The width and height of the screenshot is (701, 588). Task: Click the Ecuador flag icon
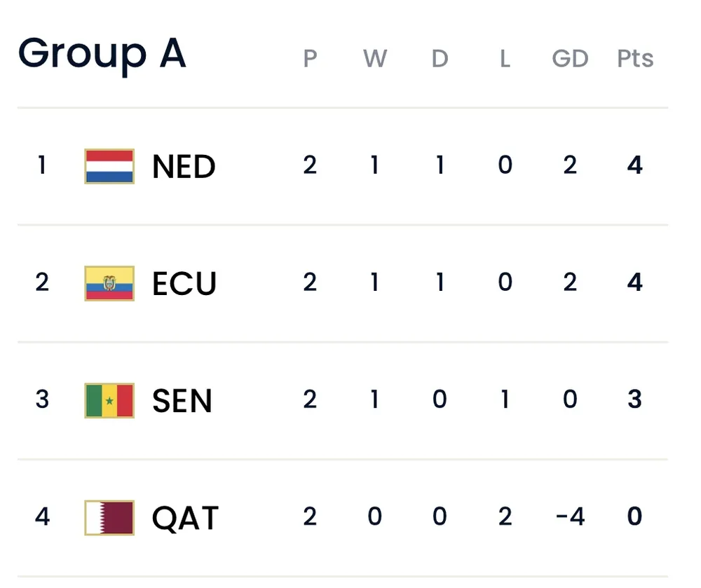[109, 283]
